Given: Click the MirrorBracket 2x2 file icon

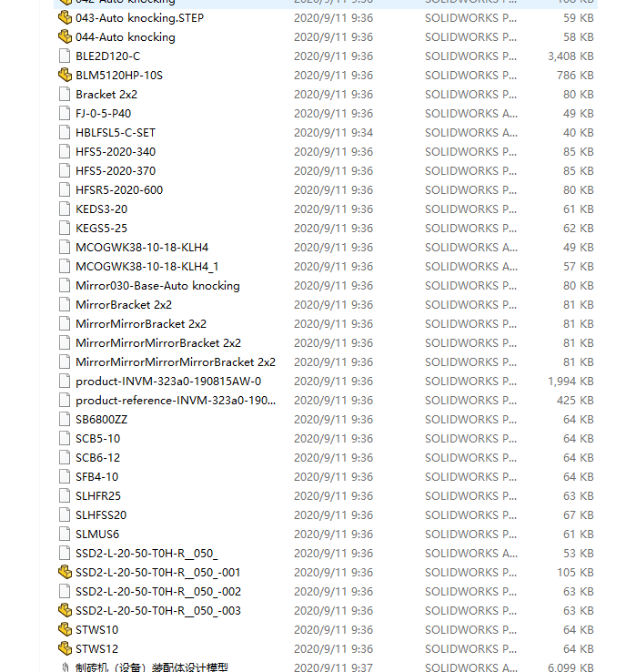Looking at the screenshot, I should coord(65,304).
